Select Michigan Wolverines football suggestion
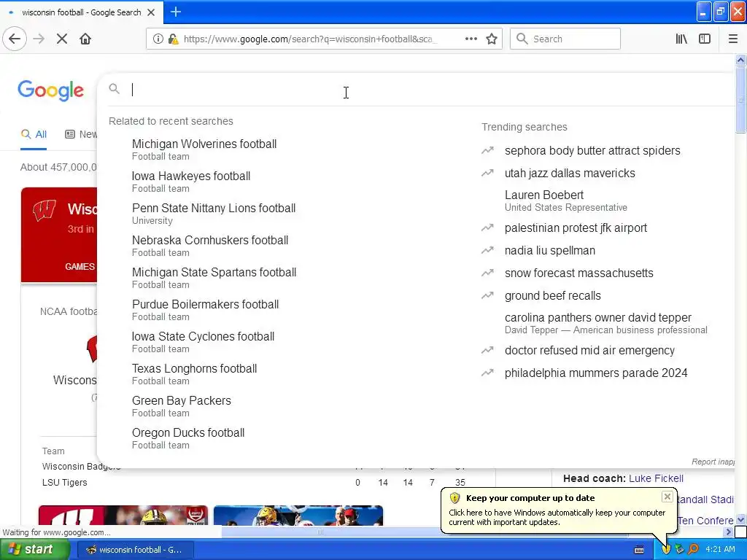This screenshot has width=747, height=560. click(x=204, y=149)
